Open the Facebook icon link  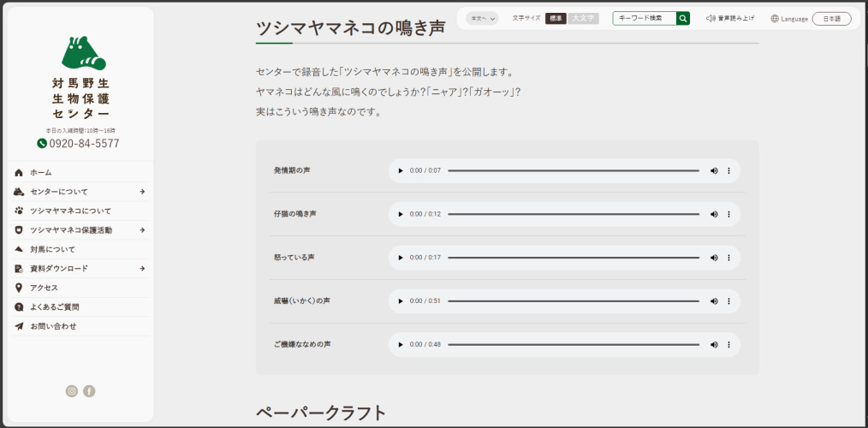tap(89, 391)
